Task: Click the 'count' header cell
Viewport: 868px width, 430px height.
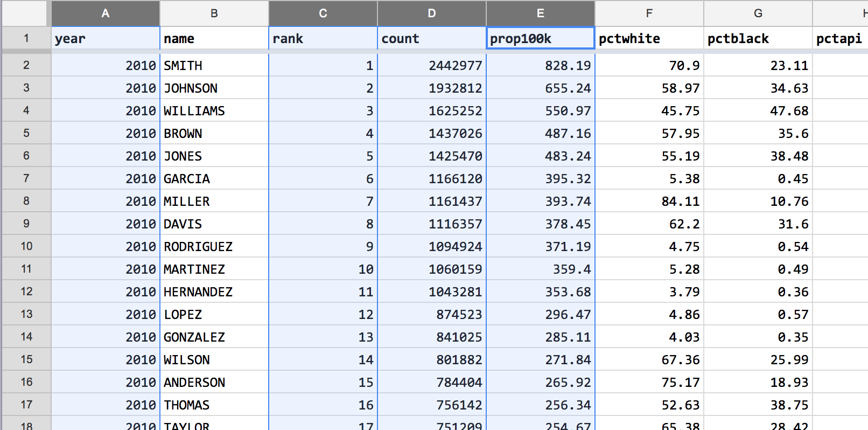Action: (432, 38)
